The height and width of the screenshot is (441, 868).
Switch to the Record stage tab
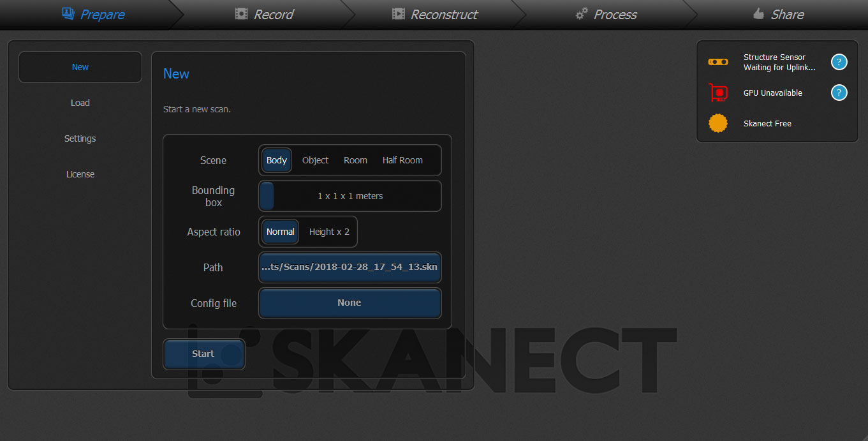[263, 14]
